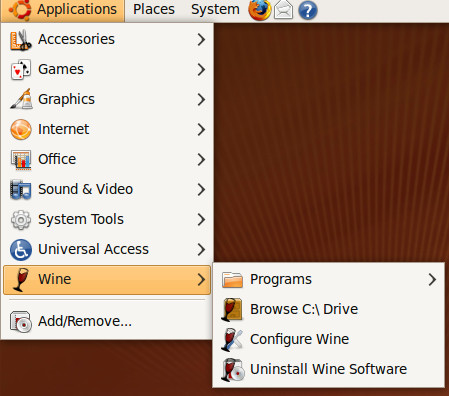Expand System Tools submenu arrow
449x396 pixels.
(x=201, y=219)
